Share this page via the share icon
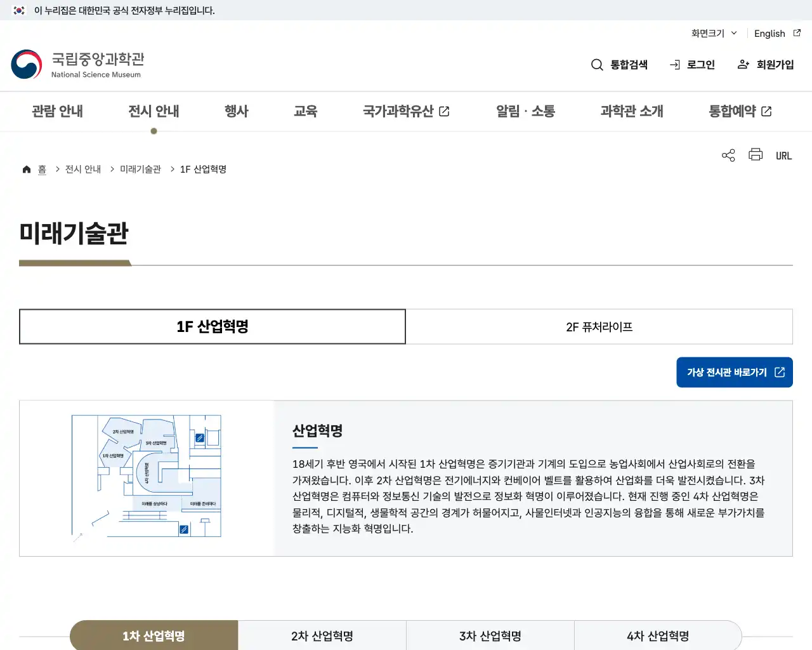 click(x=728, y=154)
